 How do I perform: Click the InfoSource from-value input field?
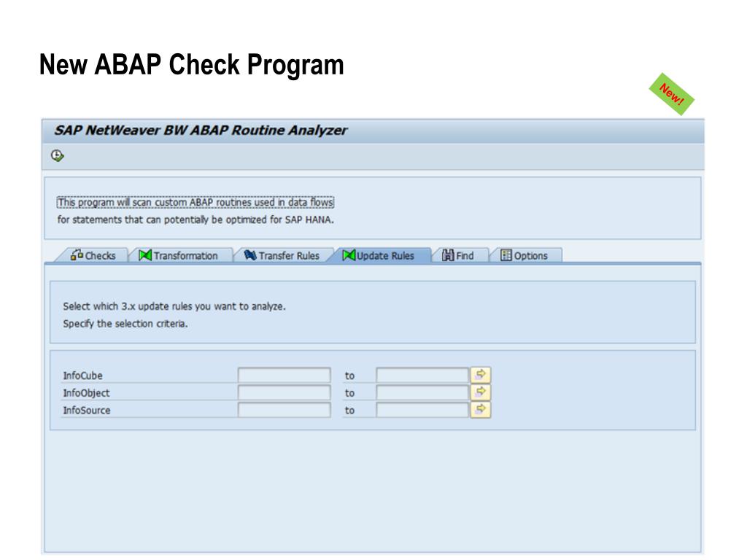point(284,410)
